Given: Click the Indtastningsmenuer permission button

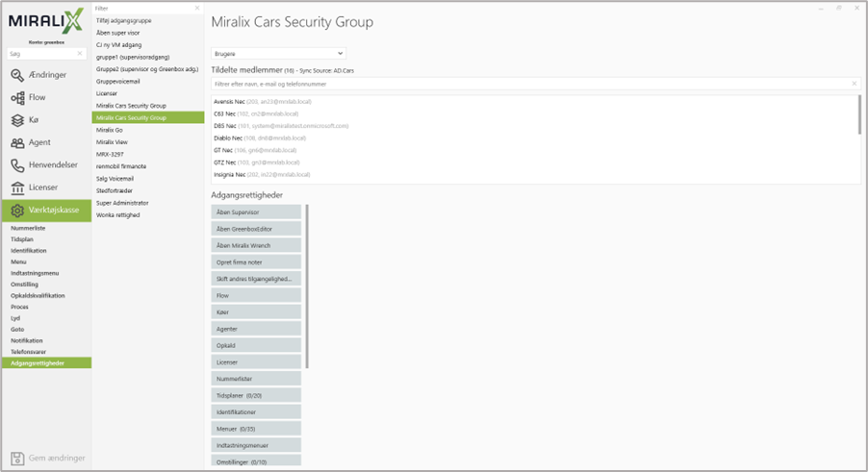Looking at the screenshot, I should click(x=256, y=445).
